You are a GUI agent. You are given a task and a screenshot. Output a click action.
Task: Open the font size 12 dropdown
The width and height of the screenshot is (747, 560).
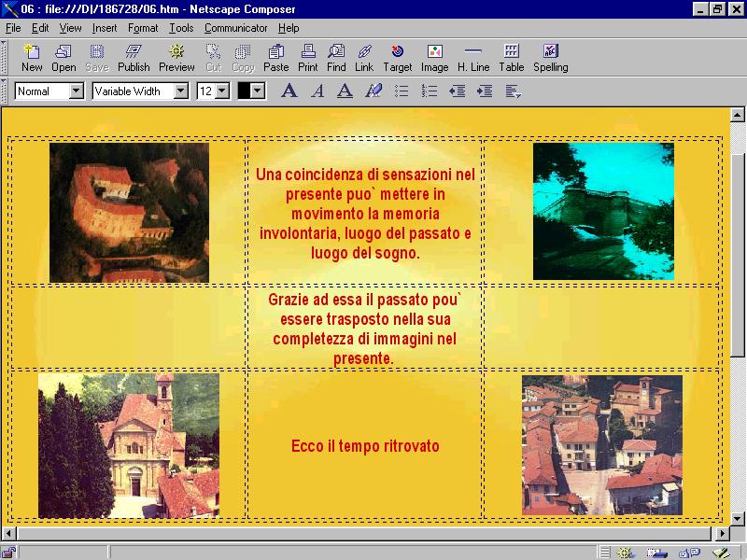(222, 91)
